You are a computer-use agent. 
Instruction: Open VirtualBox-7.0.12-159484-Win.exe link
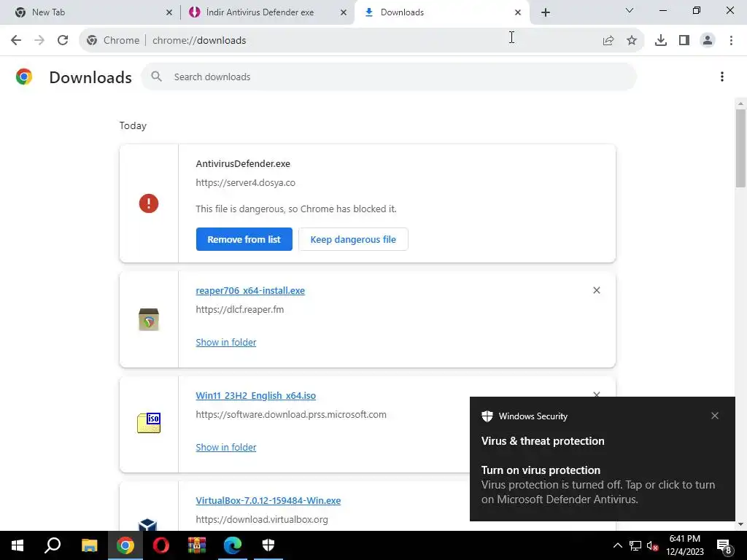268,500
